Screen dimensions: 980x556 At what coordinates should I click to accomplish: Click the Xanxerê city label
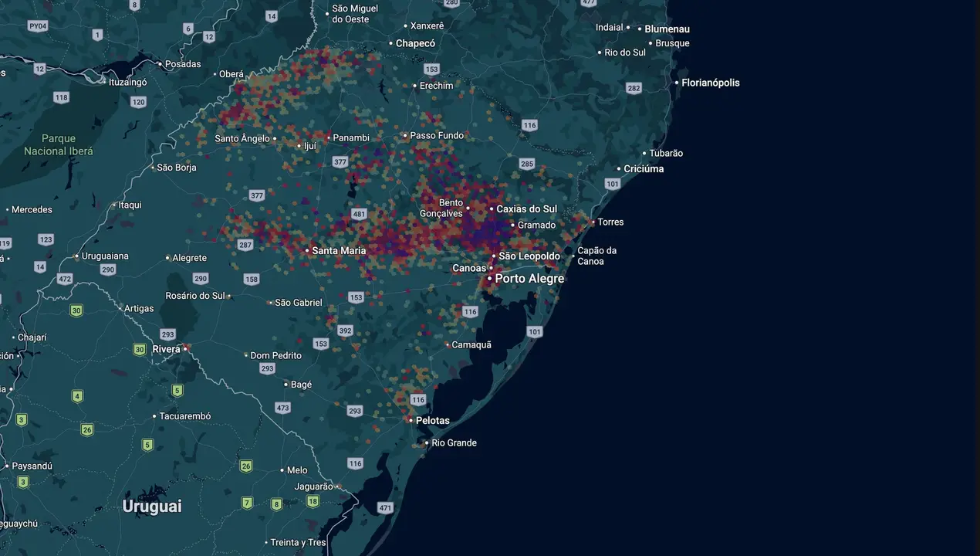tap(427, 25)
